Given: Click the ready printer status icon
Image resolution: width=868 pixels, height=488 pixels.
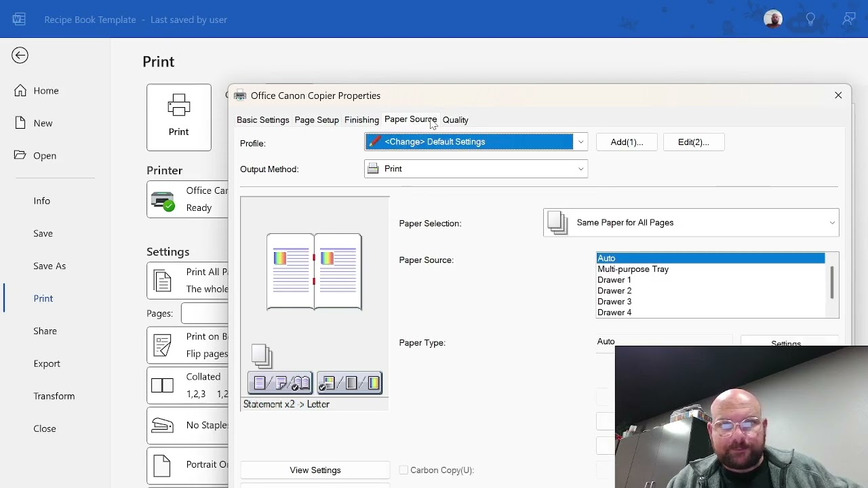Looking at the screenshot, I should 163,201.
